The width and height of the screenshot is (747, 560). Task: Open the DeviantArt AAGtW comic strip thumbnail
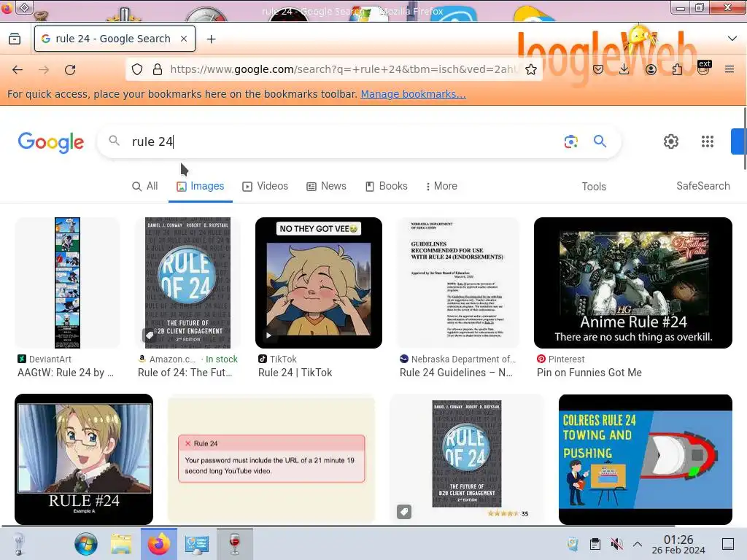coord(67,283)
